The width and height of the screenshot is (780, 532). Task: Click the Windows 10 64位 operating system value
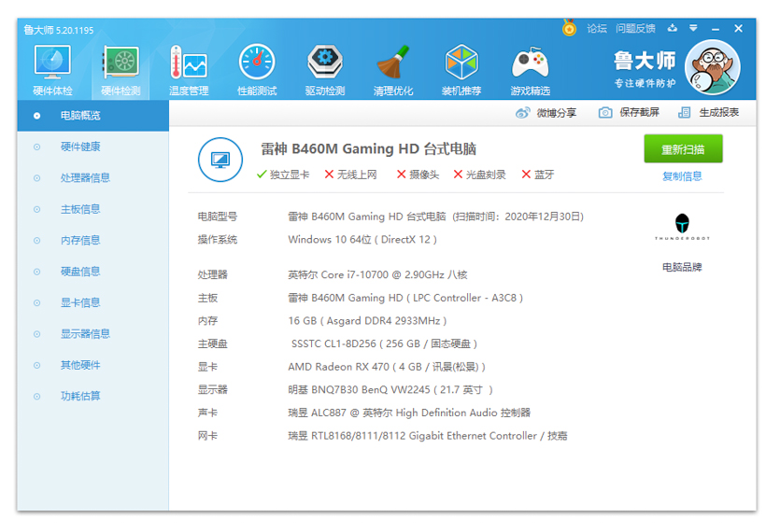click(x=362, y=240)
